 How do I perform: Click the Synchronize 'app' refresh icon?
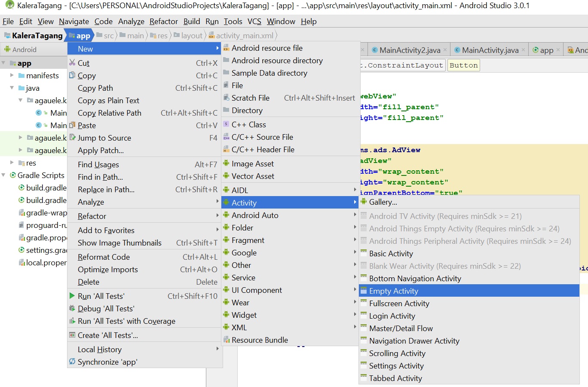[x=72, y=362]
